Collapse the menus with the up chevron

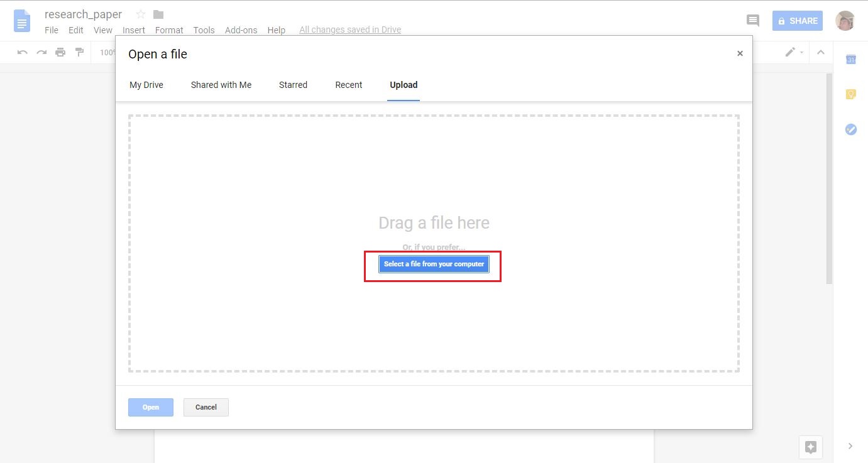point(820,52)
